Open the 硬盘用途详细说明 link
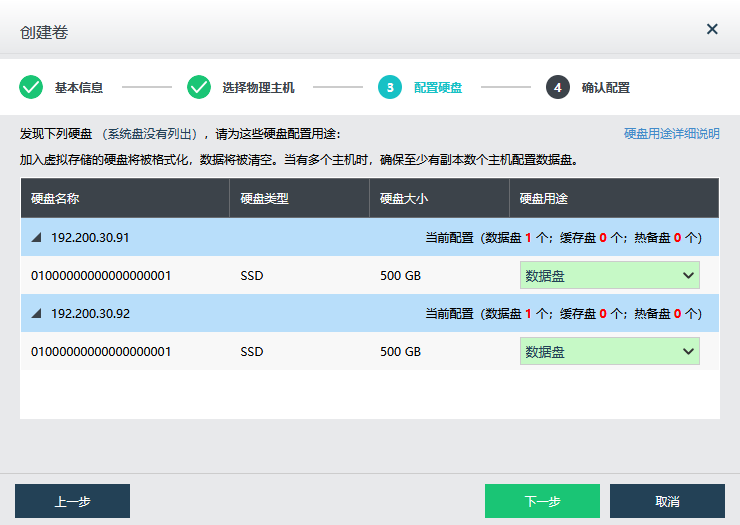The height and width of the screenshot is (525, 740). pos(671,133)
